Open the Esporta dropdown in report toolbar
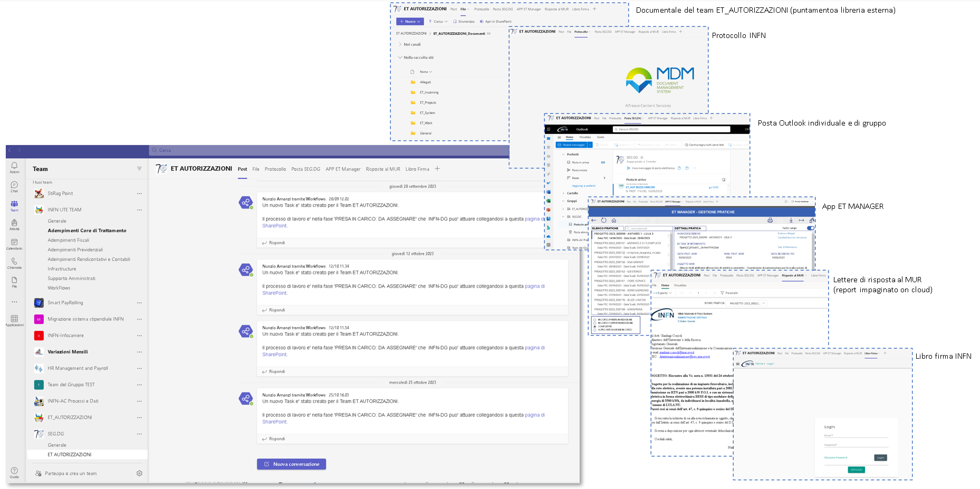980x489 pixels. pos(663,293)
